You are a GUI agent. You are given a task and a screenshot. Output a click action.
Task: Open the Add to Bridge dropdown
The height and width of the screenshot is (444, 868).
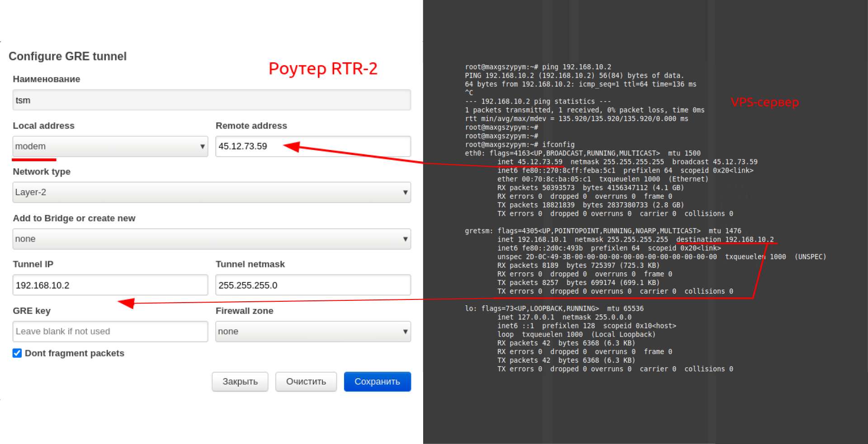click(x=211, y=239)
